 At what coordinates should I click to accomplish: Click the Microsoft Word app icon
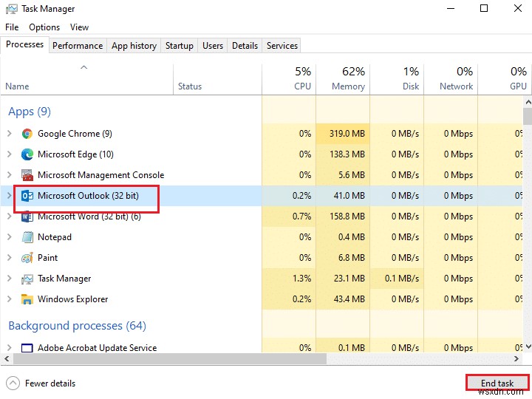pos(27,216)
